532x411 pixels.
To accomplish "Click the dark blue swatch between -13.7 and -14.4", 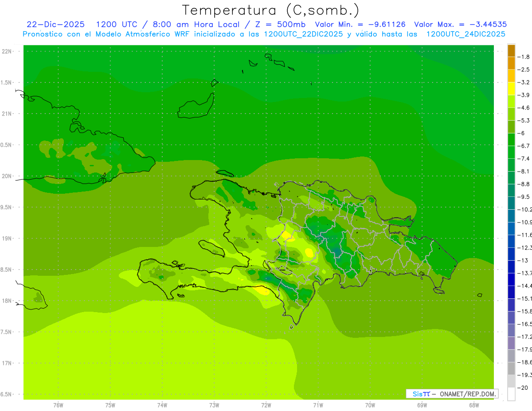I will pos(512,279).
